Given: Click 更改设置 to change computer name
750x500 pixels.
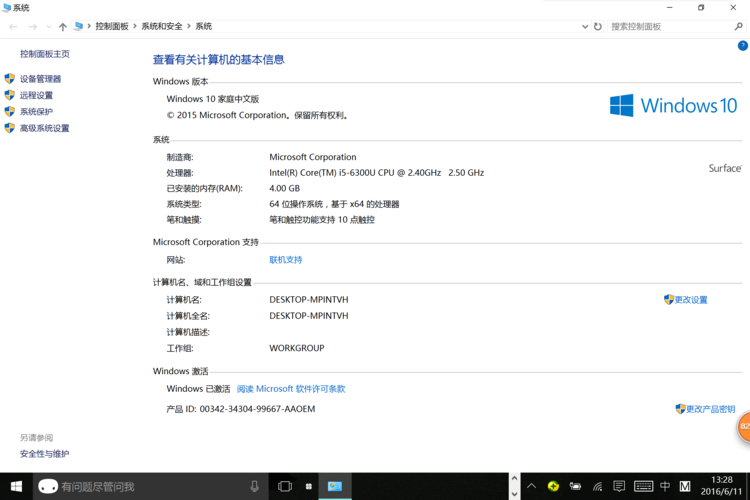Looking at the screenshot, I should 691,300.
